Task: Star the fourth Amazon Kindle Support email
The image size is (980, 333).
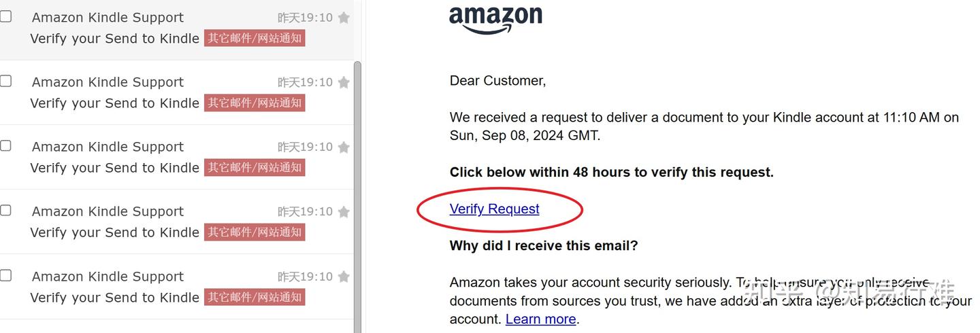Action: 344,211
